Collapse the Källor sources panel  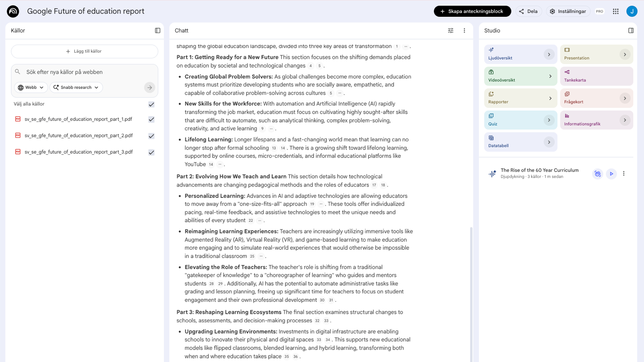(x=157, y=30)
